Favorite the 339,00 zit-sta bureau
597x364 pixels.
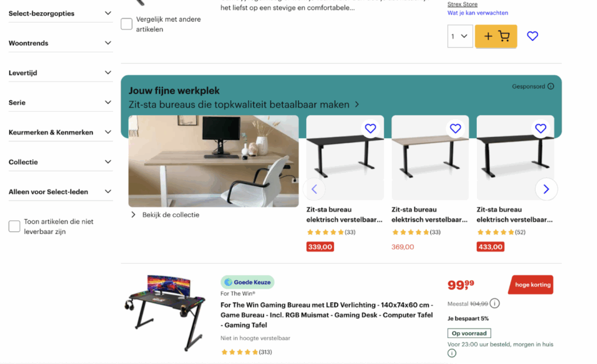point(370,129)
